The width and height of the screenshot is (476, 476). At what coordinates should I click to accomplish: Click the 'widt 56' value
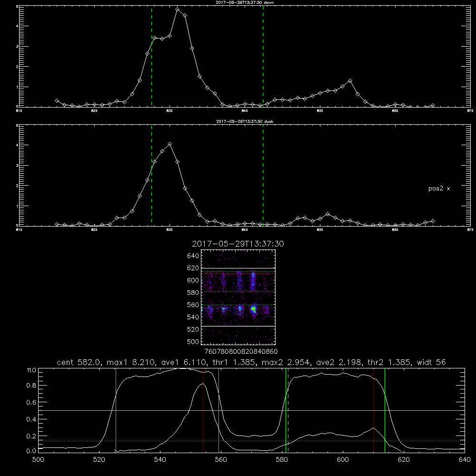pyautogui.click(x=431, y=362)
